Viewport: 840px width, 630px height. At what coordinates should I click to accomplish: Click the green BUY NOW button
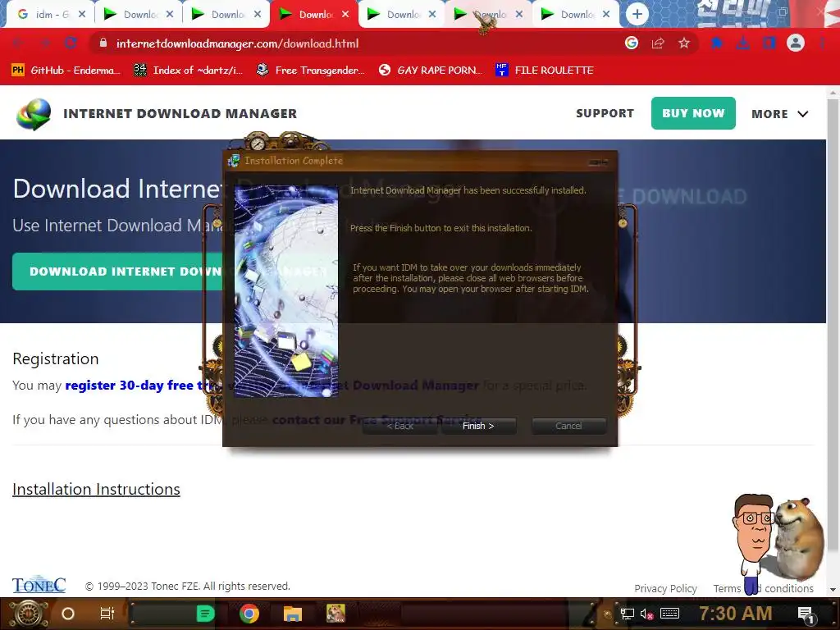click(x=693, y=113)
